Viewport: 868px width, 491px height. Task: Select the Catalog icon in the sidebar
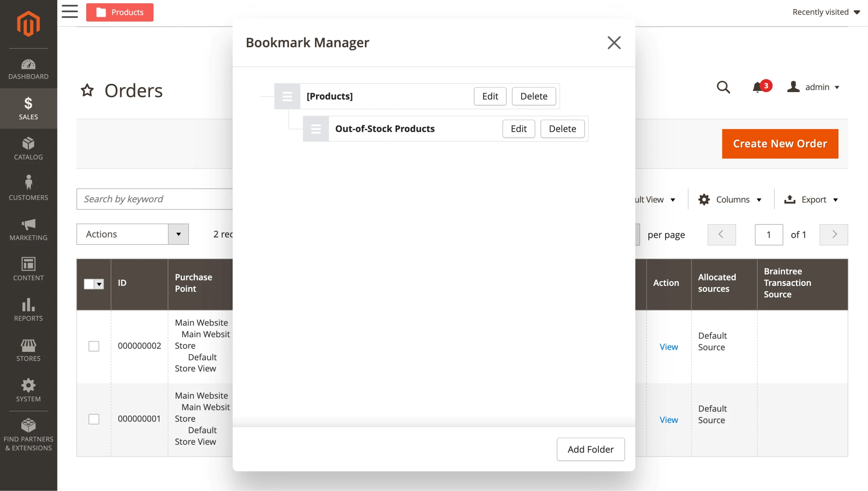click(x=28, y=148)
